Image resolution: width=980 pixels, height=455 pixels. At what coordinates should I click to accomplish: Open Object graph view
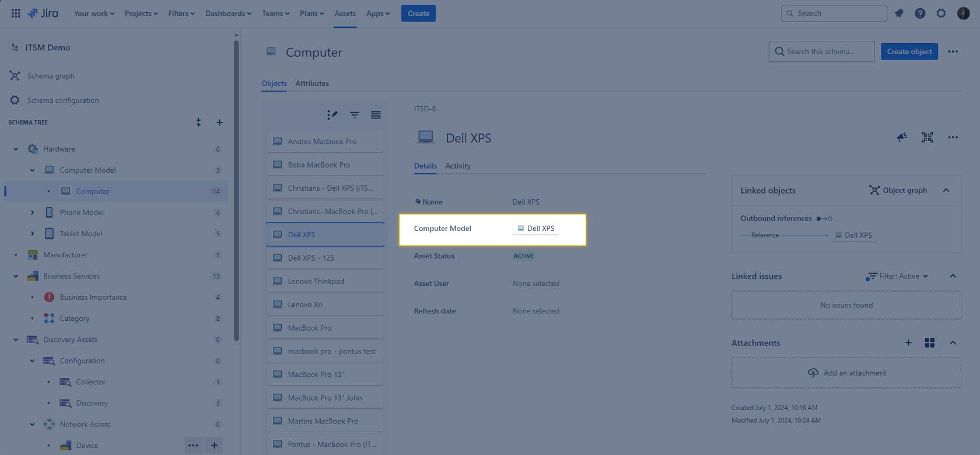click(898, 190)
